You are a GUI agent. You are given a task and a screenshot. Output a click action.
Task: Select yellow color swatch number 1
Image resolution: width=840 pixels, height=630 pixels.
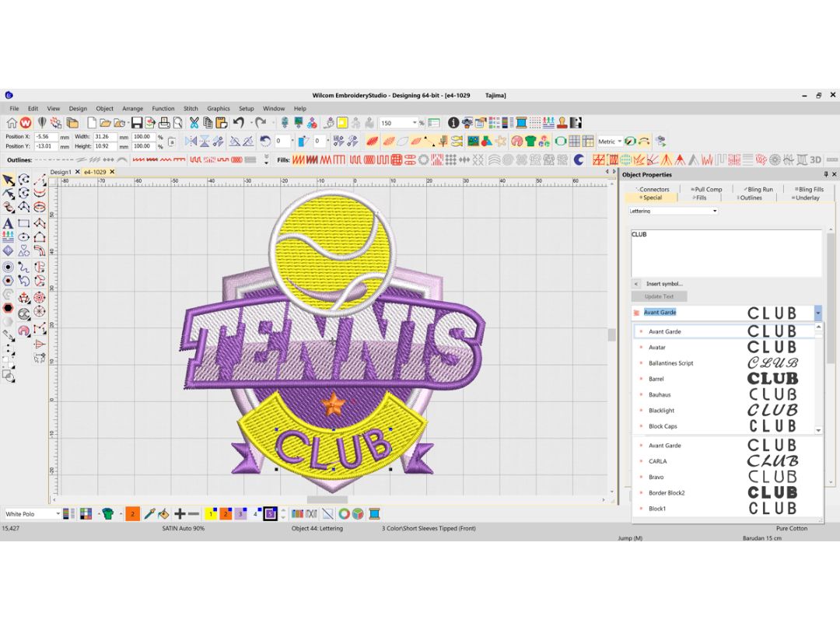coord(211,514)
